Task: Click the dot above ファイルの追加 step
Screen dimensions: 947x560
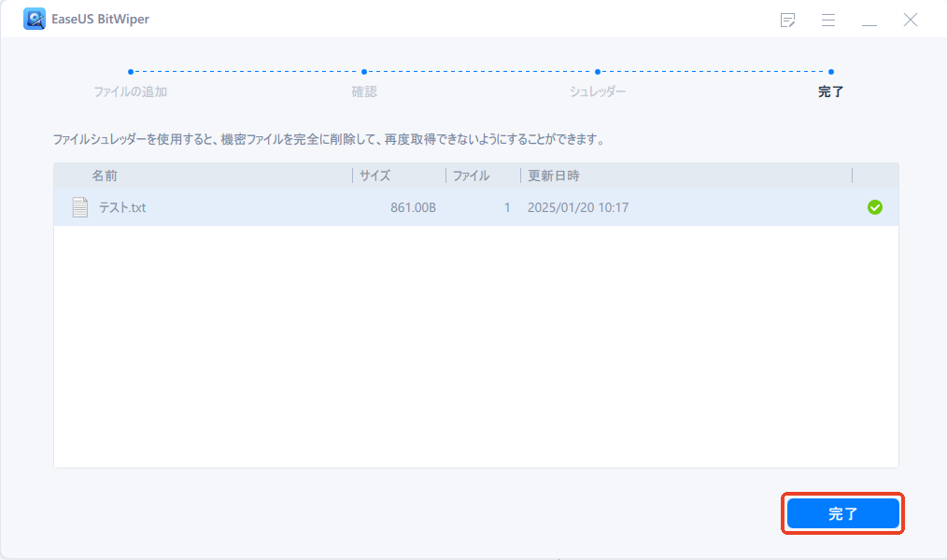Action: pyautogui.click(x=132, y=70)
